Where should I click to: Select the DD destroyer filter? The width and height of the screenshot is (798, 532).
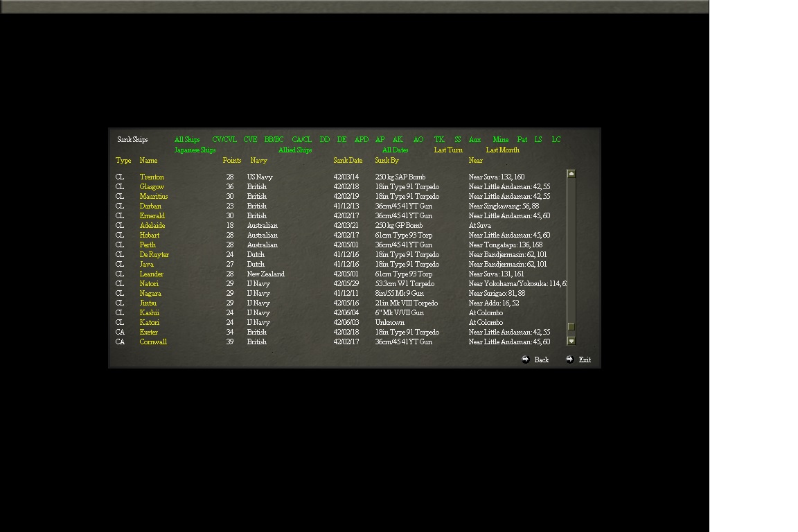(324, 139)
